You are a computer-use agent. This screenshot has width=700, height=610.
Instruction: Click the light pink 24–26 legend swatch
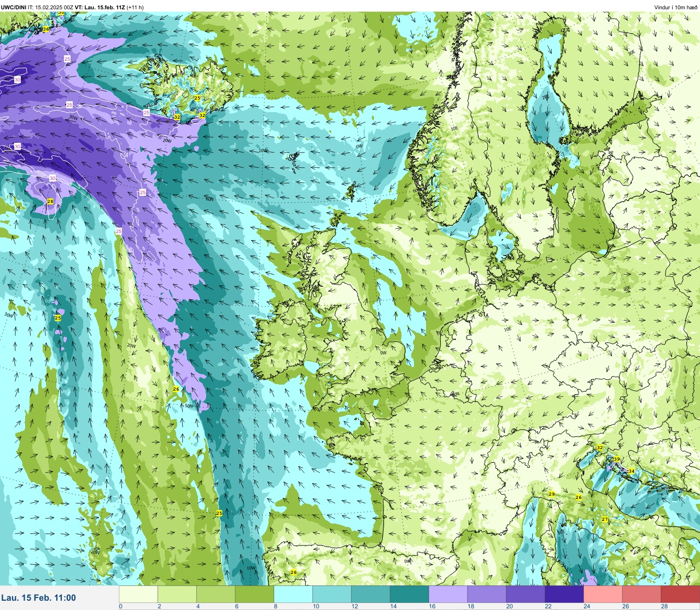coord(603,594)
